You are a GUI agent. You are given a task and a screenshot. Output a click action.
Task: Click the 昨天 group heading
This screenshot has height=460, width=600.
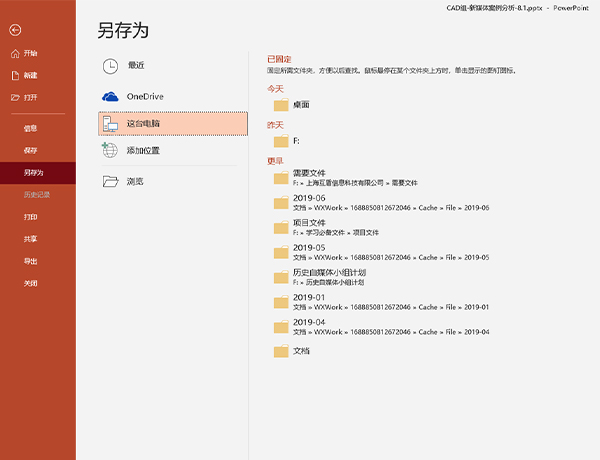275,125
